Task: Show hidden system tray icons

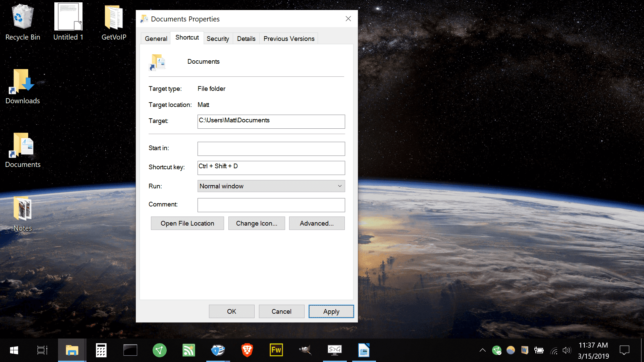Action: [x=482, y=350]
